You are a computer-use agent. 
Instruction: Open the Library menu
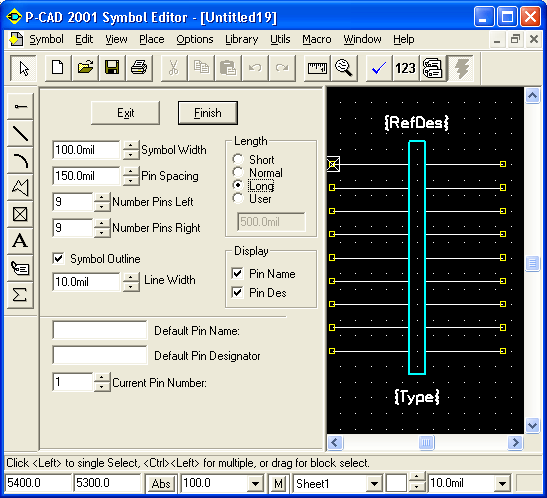tap(241, 39)
